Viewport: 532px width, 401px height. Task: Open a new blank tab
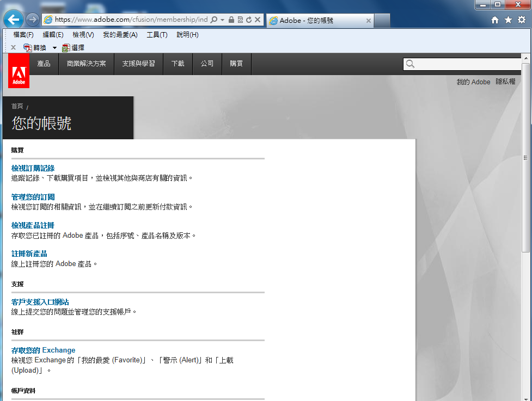click(382, 21)
